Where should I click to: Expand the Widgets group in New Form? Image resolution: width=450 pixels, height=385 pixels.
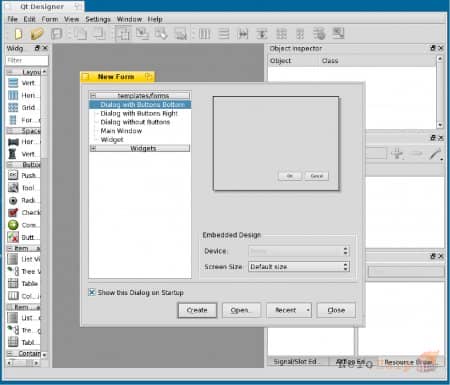pos(93,148)
